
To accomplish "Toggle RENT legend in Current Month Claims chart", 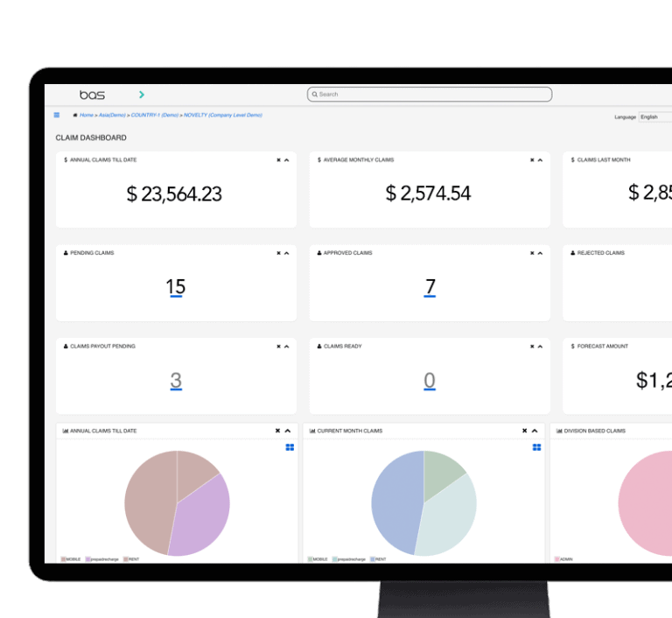I will [x=378, y=558].
